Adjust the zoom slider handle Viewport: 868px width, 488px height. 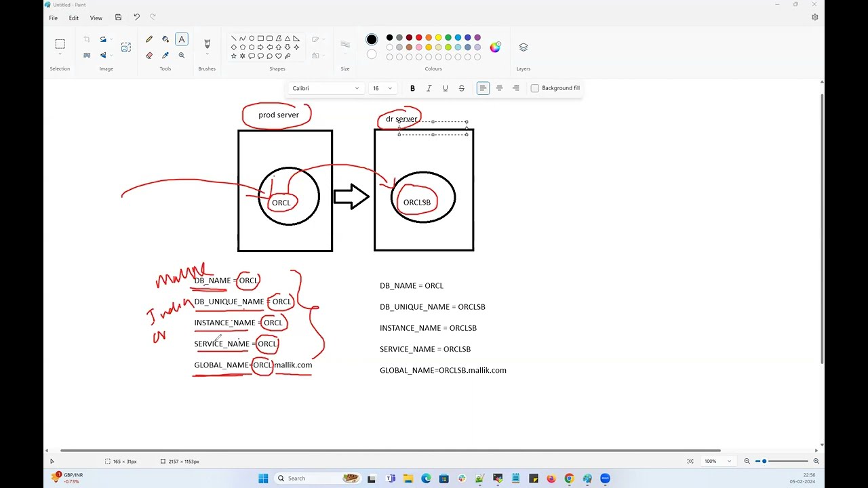coord(764,461)
